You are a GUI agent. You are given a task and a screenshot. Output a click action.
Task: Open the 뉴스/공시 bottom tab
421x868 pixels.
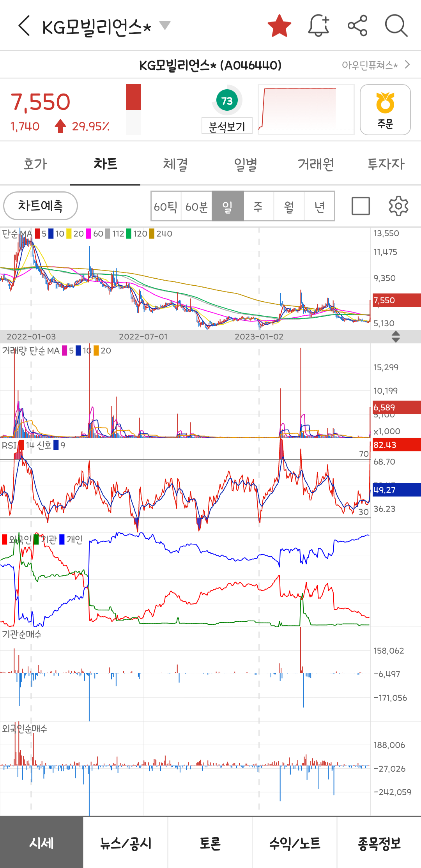click(126, 843)
